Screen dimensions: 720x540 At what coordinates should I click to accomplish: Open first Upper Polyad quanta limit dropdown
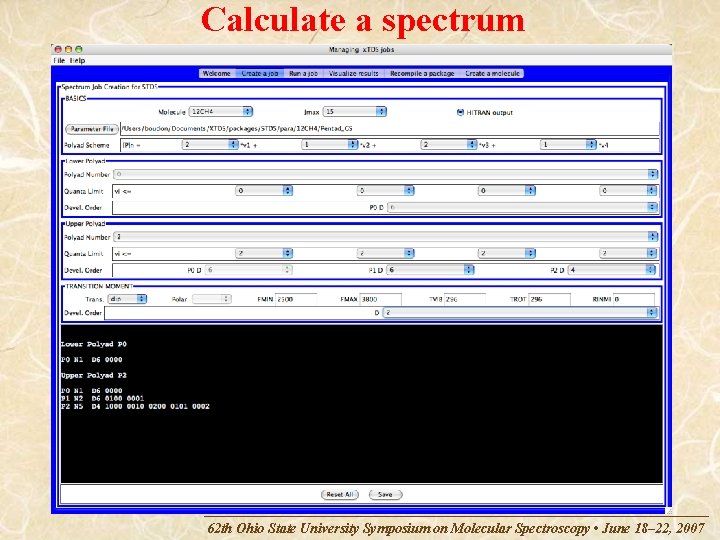(x=264, y=253)
